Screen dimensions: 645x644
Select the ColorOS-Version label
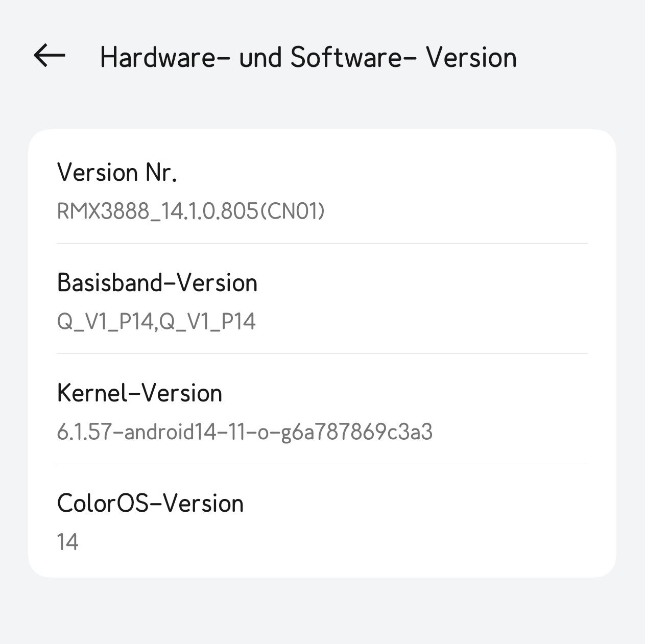pos(150,503)
